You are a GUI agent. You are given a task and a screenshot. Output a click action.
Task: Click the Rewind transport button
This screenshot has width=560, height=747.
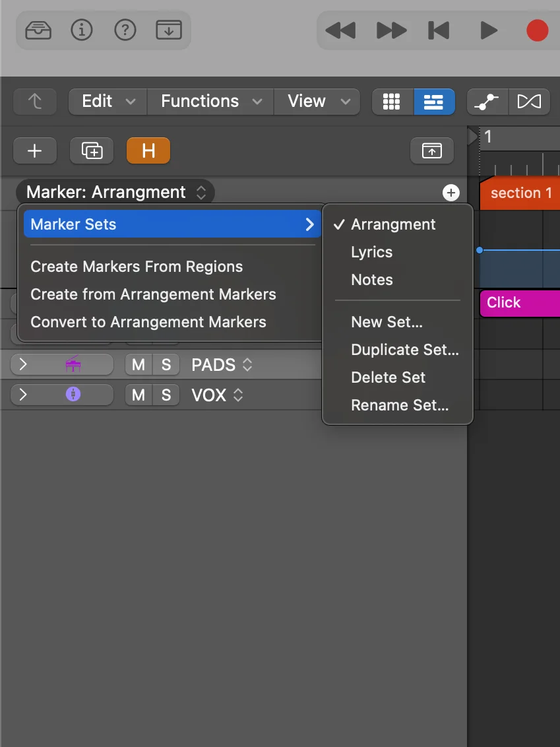click(x=340, y=30)
